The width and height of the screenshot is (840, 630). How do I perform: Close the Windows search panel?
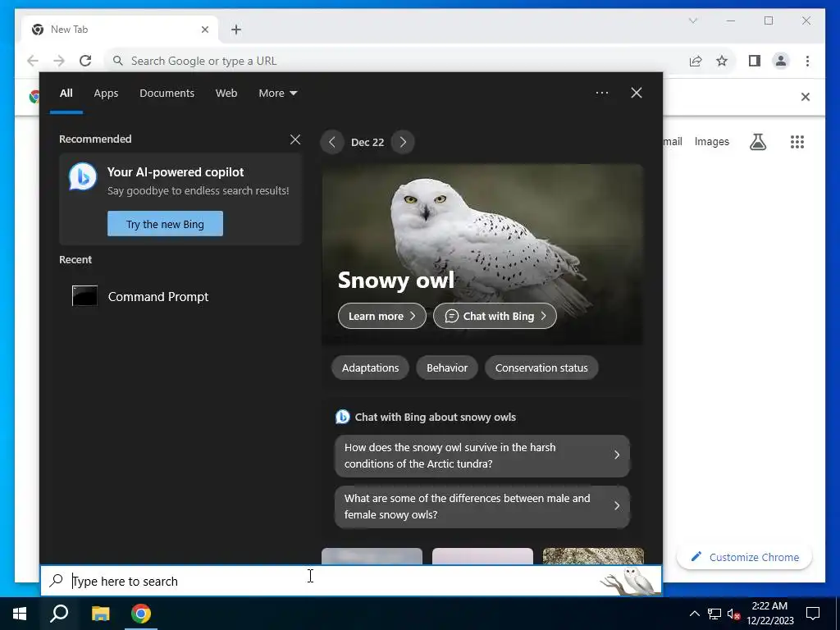tap(637, 93)
